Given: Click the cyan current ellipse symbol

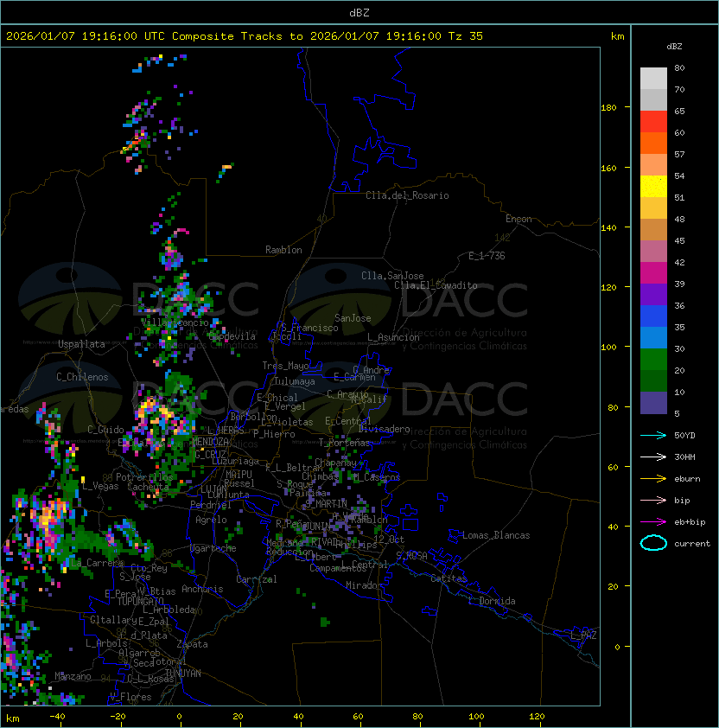Looking at the screenshot, I should click(x=653, y=543).
